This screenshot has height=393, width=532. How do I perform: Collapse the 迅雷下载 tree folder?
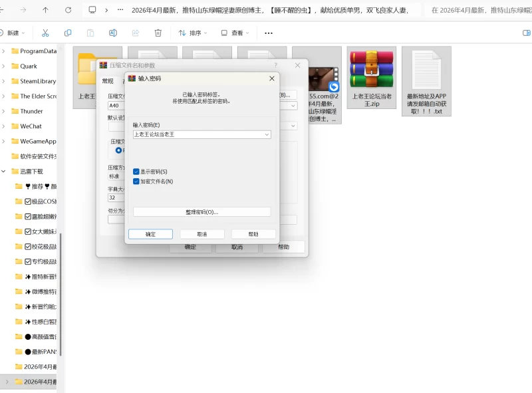3,172
